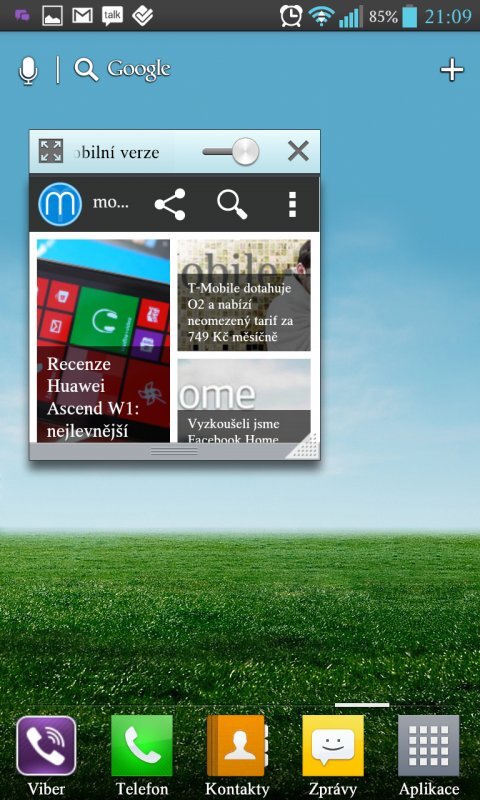The width and height of the screenshot is (480, 800).
Task: Open search with the magnifier icon
Action: [x=232, y=204]
